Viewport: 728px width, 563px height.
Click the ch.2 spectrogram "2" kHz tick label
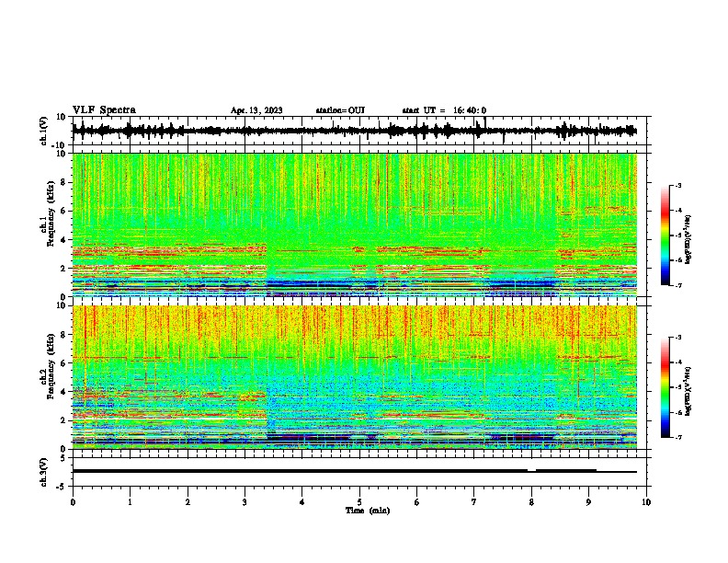[63, 420]
